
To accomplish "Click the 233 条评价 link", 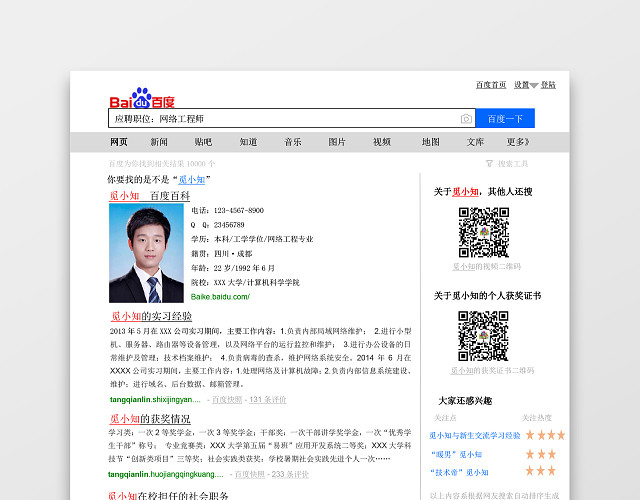I will pos(290,474).
